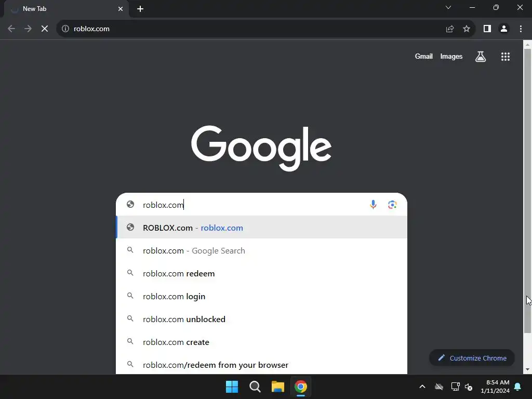
Task: Open Chrome three-dot menu
Action: [521, 29]
